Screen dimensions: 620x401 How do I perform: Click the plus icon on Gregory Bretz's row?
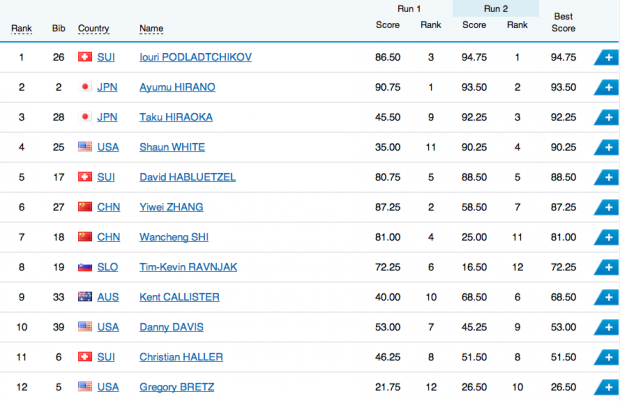(x=606, y=387)
